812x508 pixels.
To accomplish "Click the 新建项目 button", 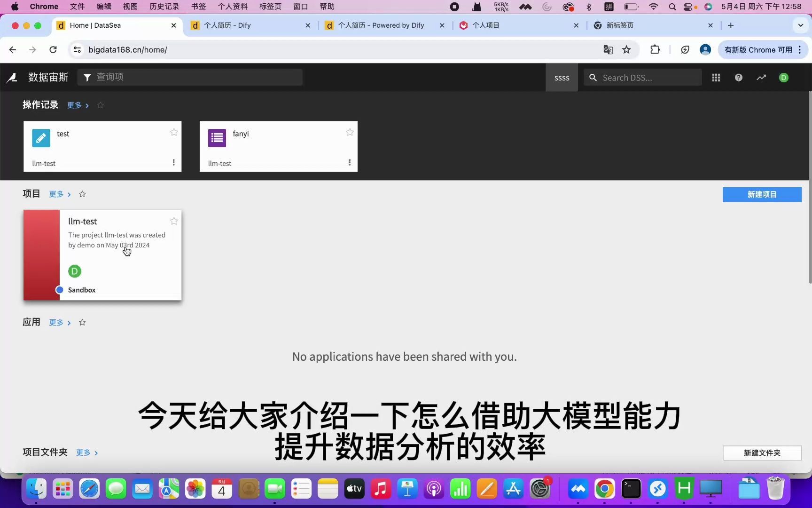I will (762, 194).
